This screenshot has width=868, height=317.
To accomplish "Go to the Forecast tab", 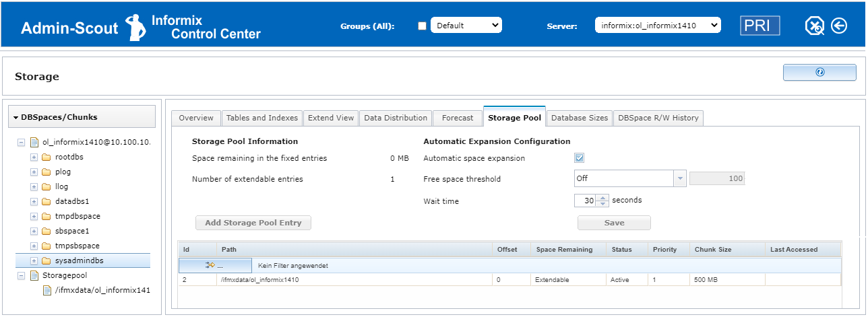I will pyautogui.click(x=458, y=118).
